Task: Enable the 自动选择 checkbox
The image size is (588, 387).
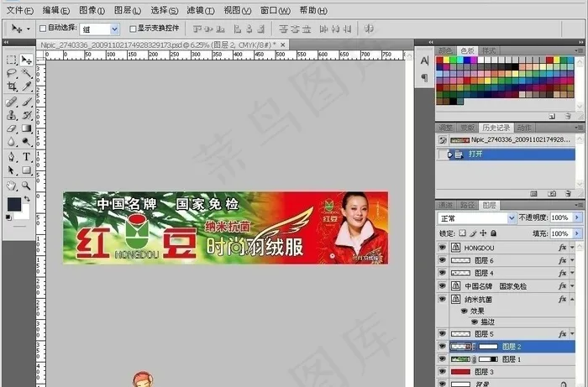Action: point(42,29)
